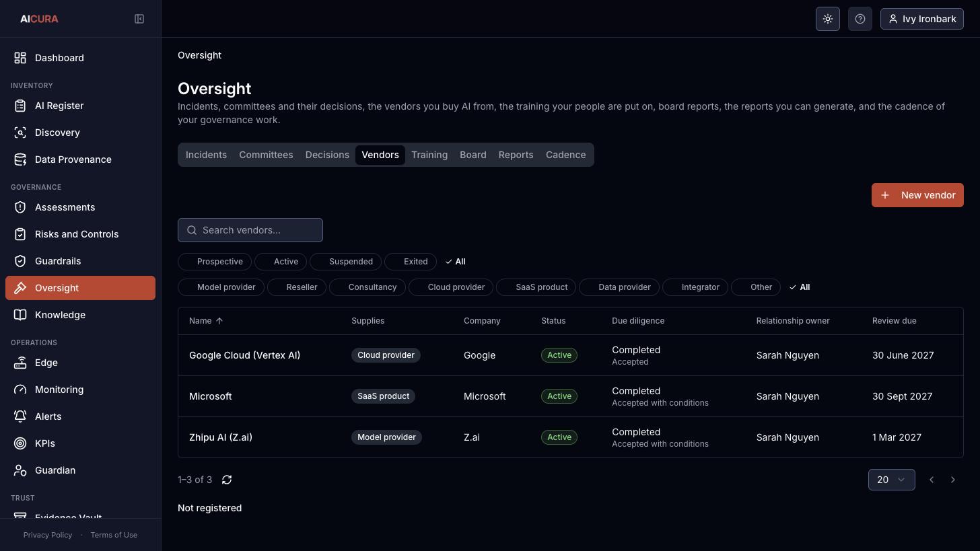The image size is (980, 551).
Task: Sort table by Name column header
Action: pos(206,321)
